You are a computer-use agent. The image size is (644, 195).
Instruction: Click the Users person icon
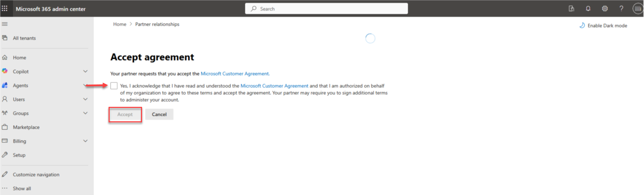(x=5, y=99)
